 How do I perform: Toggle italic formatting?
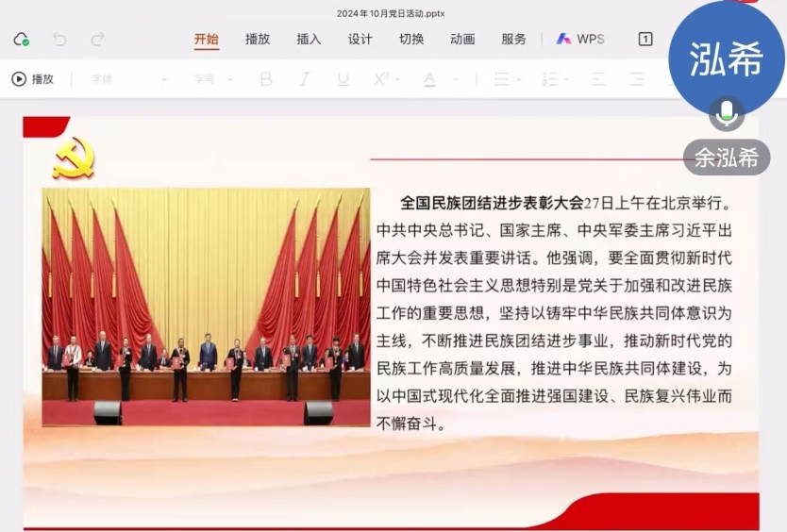[305, 79]
